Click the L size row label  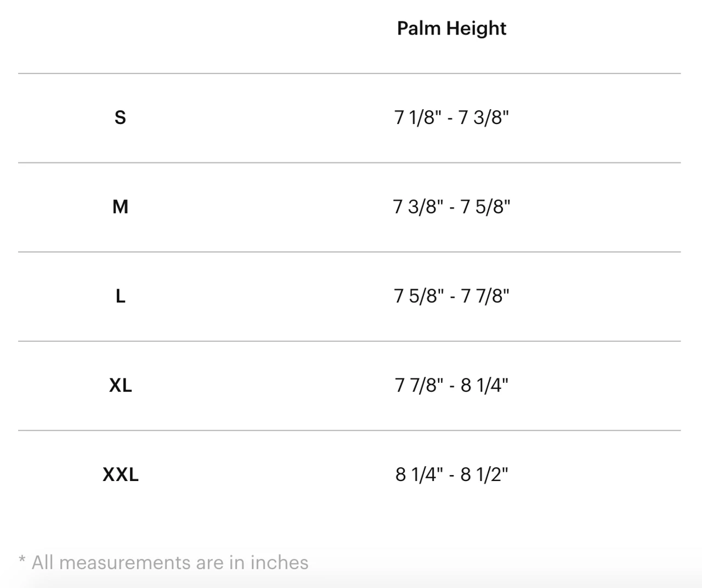(x=121, y=296)
